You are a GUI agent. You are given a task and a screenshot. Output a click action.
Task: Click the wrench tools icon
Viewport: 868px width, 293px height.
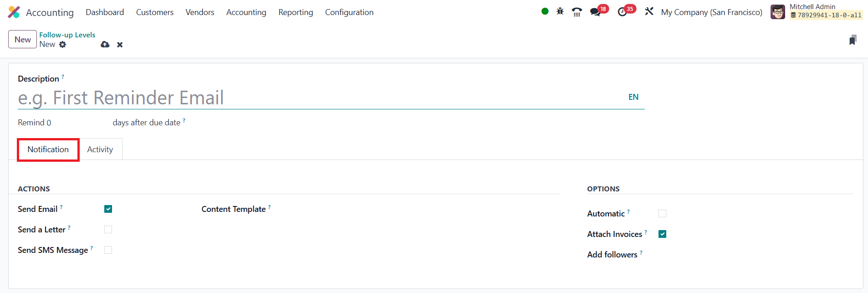click(649, 11)
